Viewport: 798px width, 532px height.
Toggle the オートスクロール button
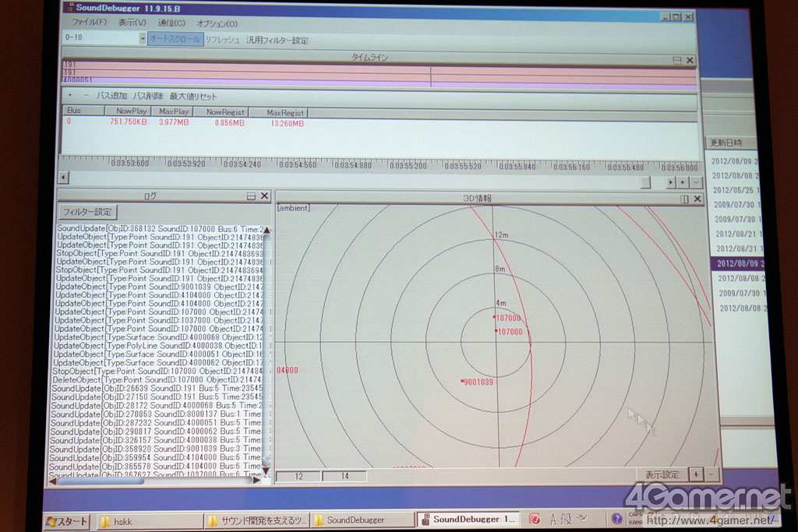click(x=175, y=39)
